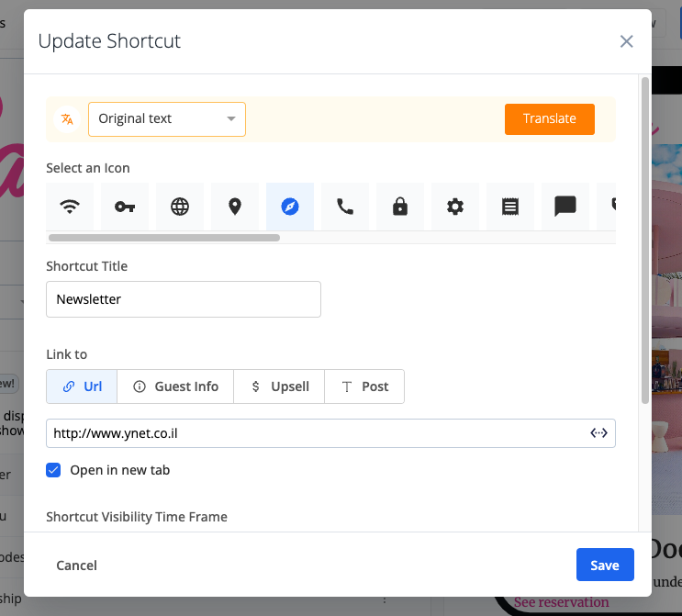Click the variable insert icon in URL field

tap(598, 433)
